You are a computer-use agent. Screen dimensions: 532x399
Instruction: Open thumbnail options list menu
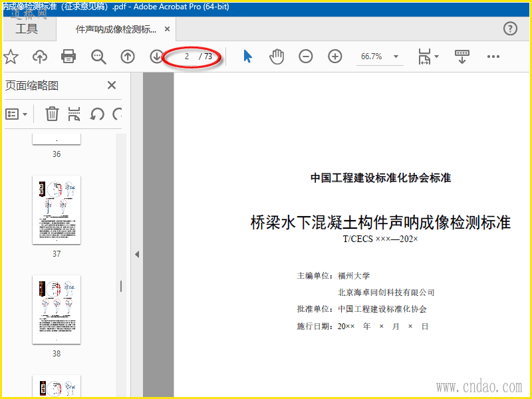[x=16, y=114]
